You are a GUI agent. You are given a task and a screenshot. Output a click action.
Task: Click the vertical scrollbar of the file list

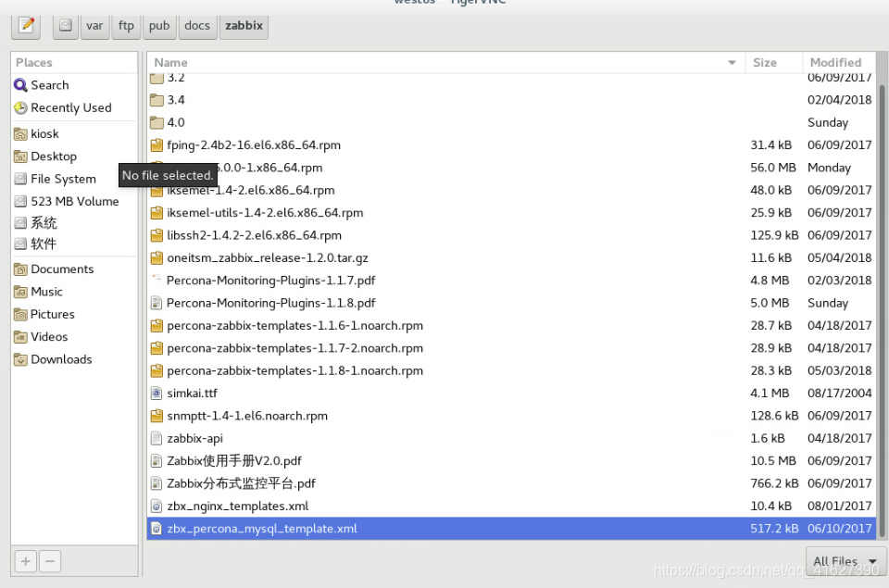coord(882,310)
